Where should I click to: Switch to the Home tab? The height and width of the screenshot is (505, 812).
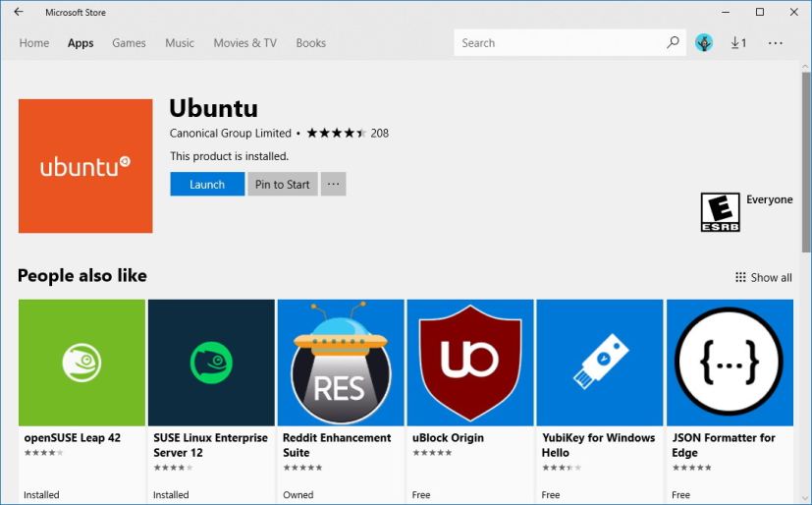point(34,43)
